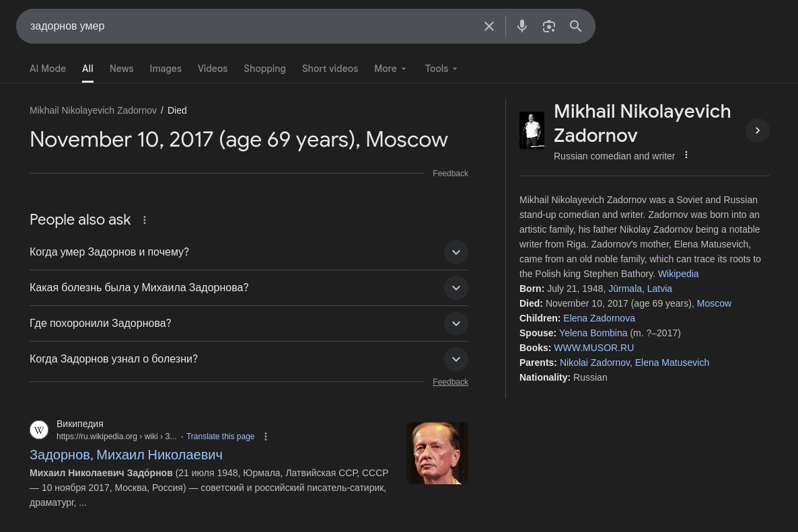Open the Tools dropdown
This screenshot has width=798, height=532.
441,69
